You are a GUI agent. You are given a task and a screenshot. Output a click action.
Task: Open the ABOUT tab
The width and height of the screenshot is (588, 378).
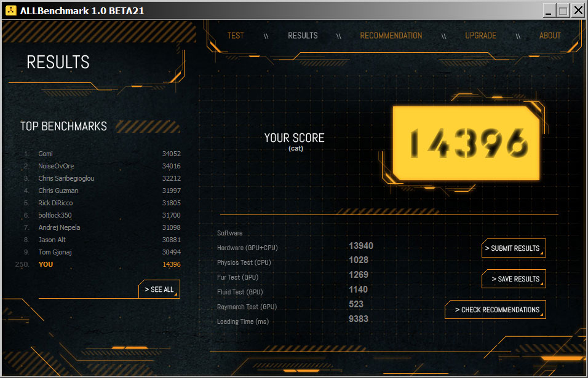tap(550, 36)
